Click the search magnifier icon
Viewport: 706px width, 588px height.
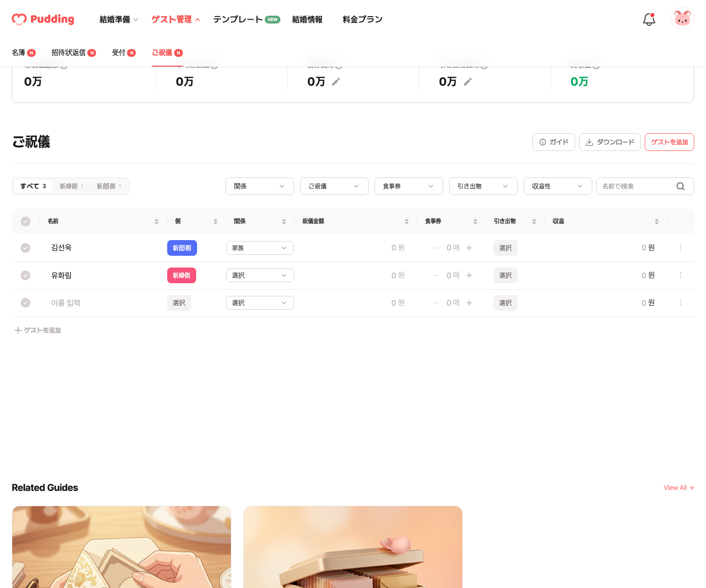click(681, 186)
